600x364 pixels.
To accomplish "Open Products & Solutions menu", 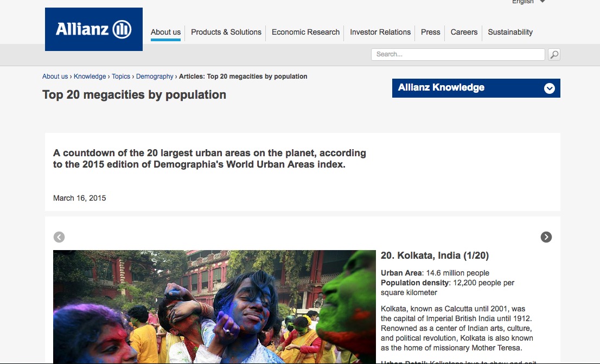I will click(x=226, y=32).
